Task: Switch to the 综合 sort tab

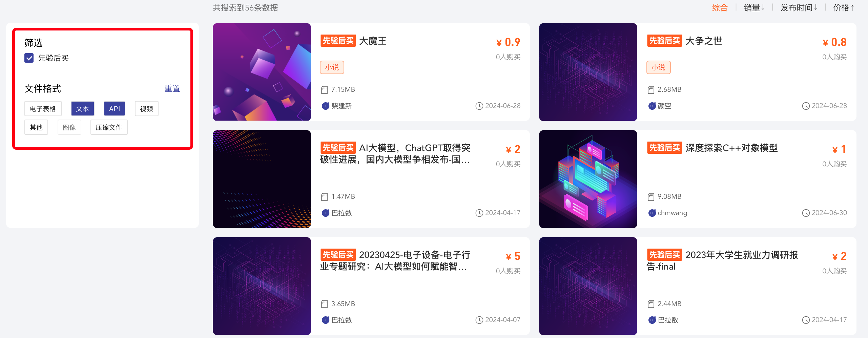Action: click(720, 7)
